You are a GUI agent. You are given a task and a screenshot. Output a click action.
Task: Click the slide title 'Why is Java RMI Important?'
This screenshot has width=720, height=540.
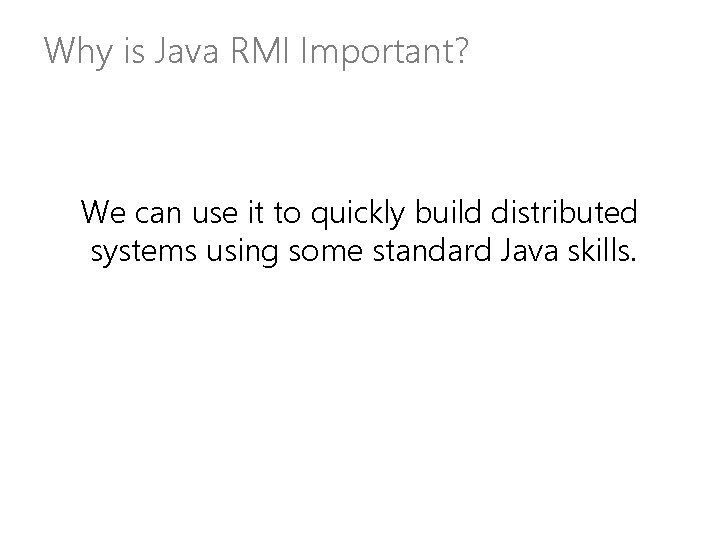click(x=256, y=51)
